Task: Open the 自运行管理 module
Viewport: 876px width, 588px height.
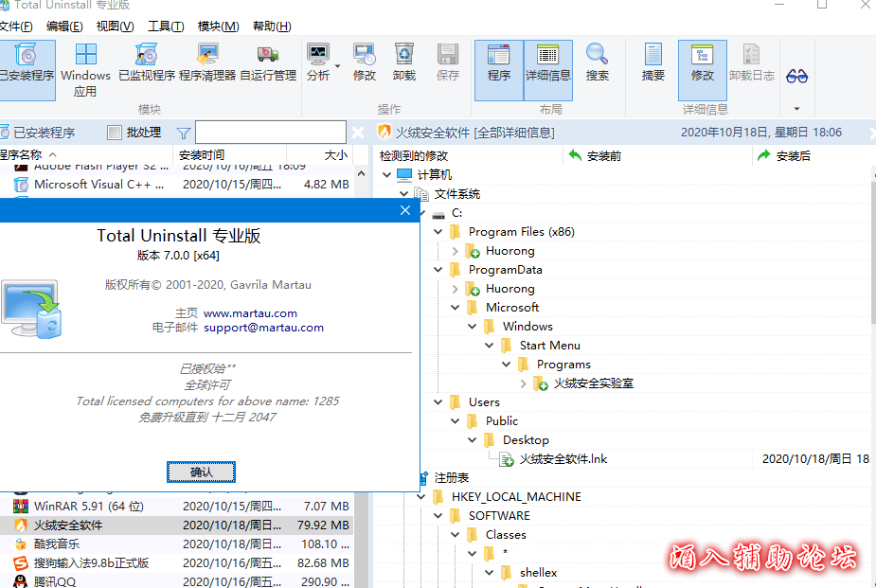Action: [x=268, y=62]
